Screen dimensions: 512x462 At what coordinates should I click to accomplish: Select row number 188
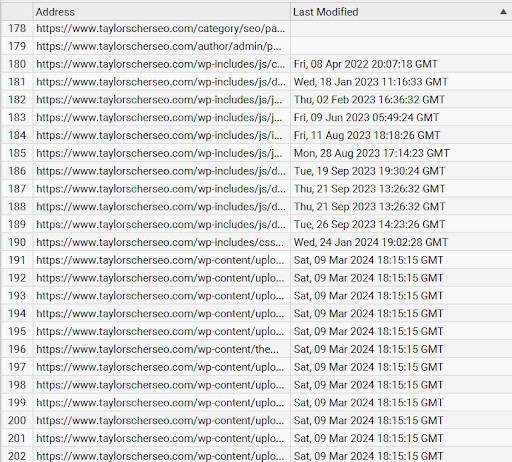(x=17, y=207)
